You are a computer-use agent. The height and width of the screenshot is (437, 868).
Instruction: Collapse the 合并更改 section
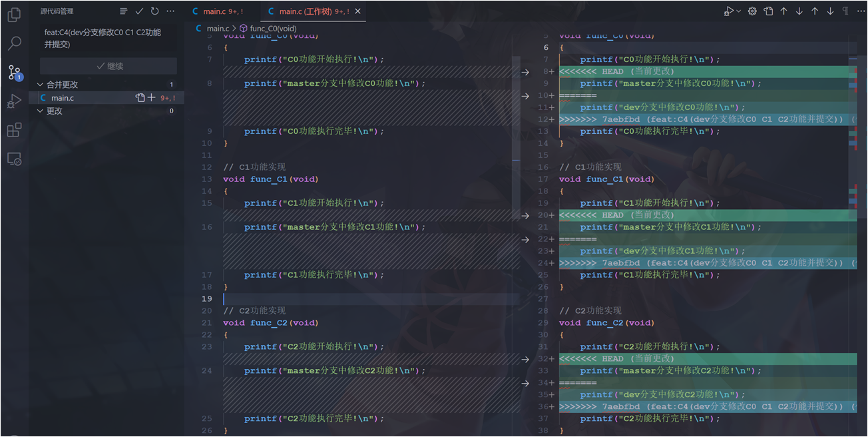[40, 85]
